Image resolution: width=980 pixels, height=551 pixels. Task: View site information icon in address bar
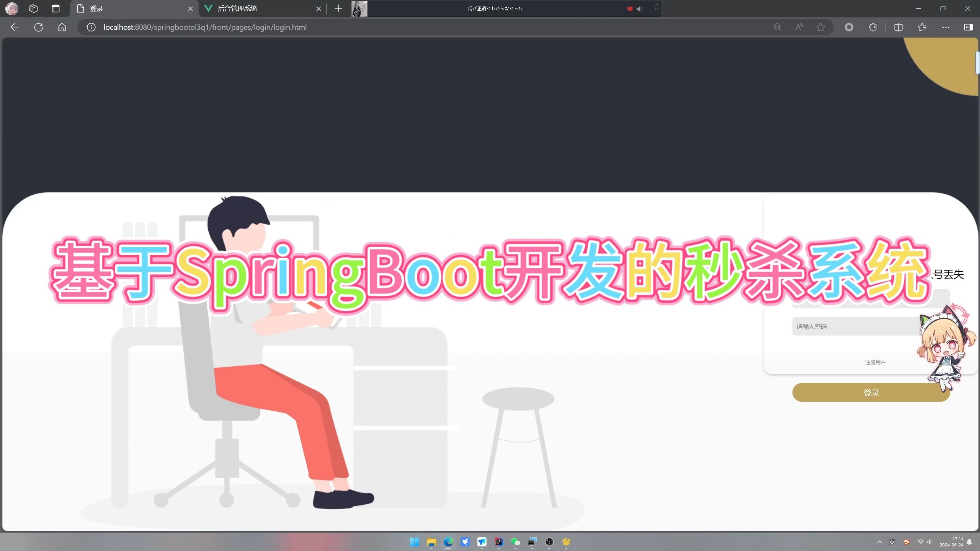tap(91, 27)
